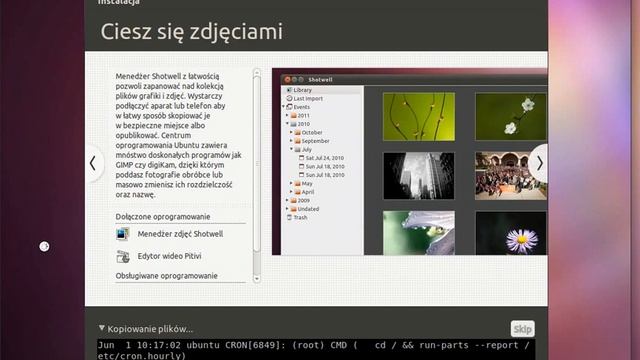
Task: Open the black-and-white skyscraper photo
Action: pos(419,176)
